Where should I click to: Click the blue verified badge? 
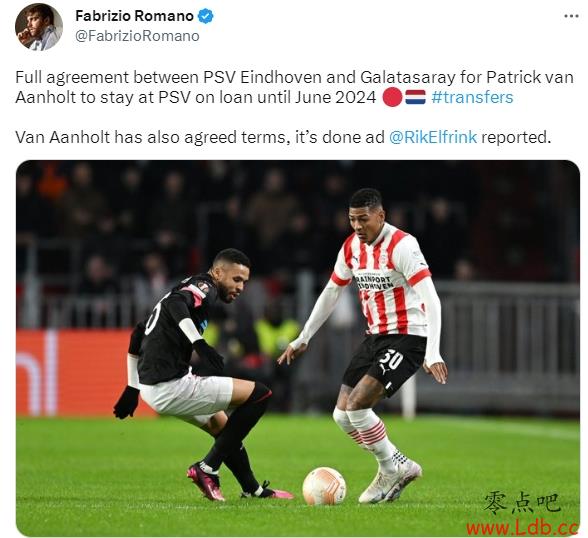206,16
